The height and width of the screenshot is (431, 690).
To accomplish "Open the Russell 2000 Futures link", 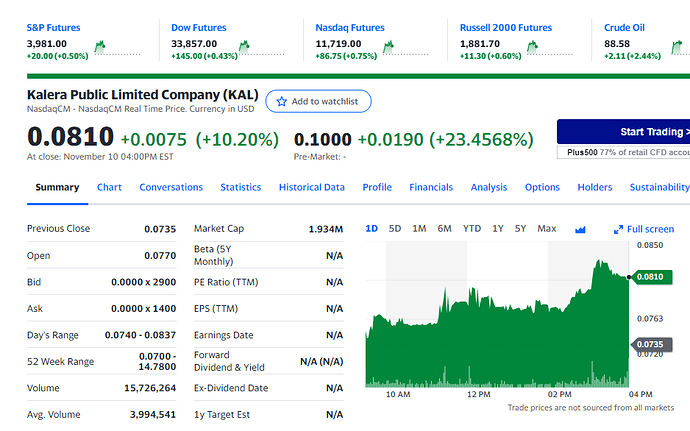I will tap(506, 28).
